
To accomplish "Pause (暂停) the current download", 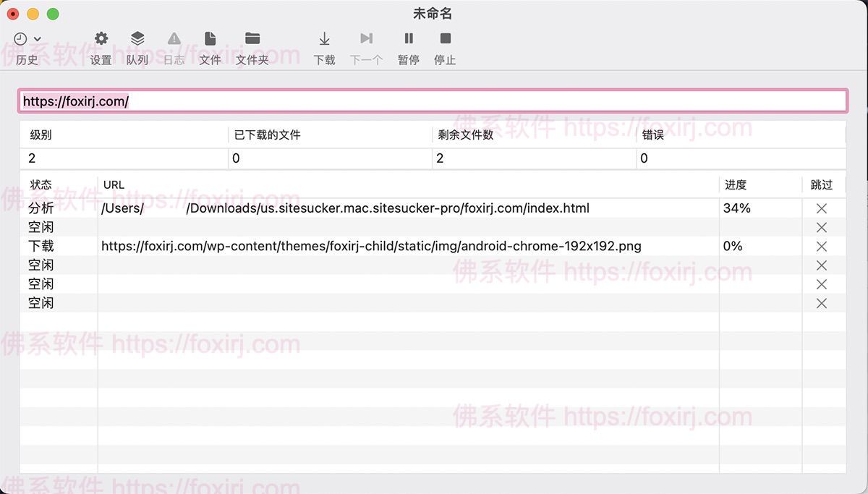I will pyautogui.click(x=409, y=39).
